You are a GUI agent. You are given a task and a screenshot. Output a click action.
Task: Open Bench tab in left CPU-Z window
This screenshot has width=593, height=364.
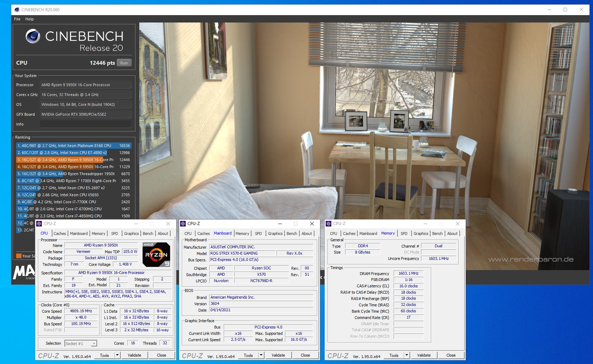click(x=148, y=234)
